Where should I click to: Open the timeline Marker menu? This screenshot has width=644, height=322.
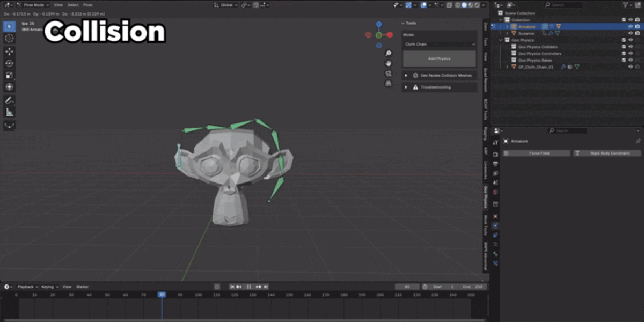[x=82, y=287]
